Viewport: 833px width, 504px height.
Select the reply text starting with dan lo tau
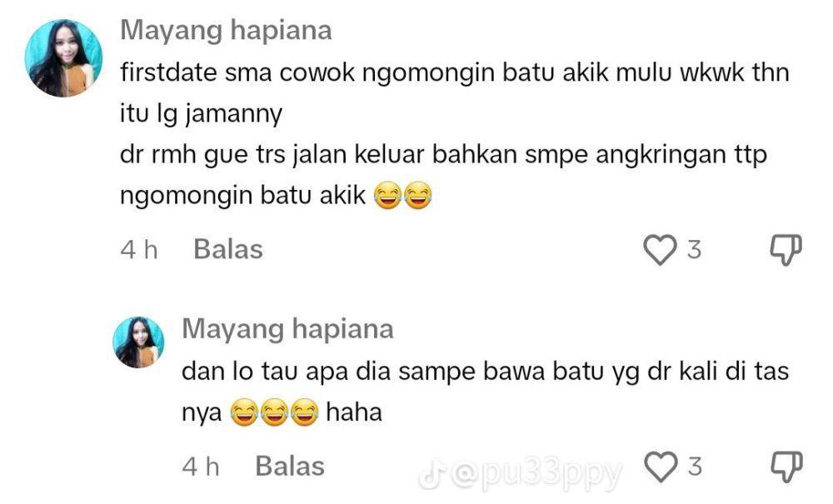(x=485, y=392)
